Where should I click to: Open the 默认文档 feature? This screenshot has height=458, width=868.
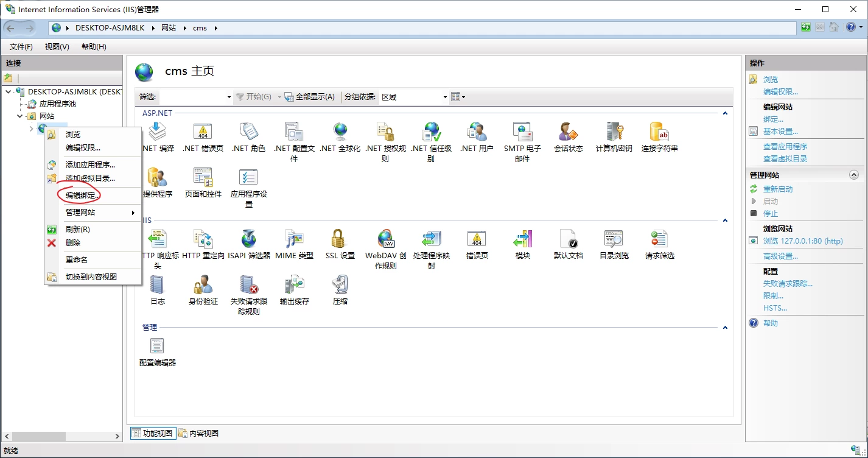tap(568, 244)
